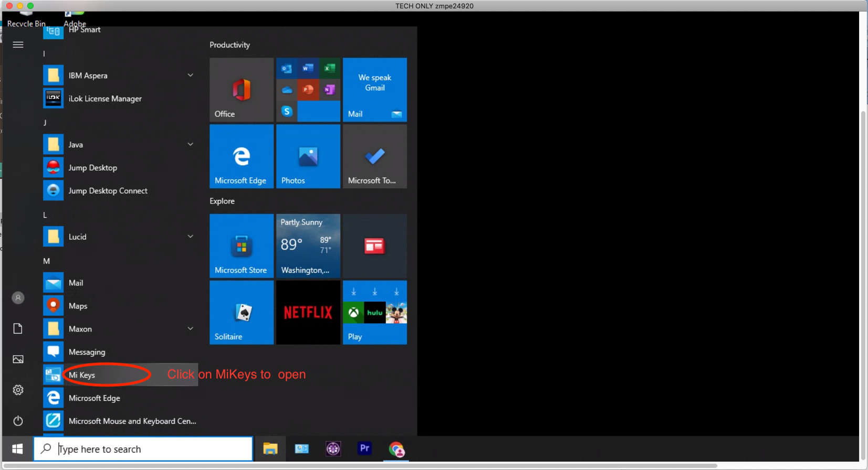The width and height of the screenshot is (868, 470).
Task: Click the Productivity group header
Action: point(229,45)
